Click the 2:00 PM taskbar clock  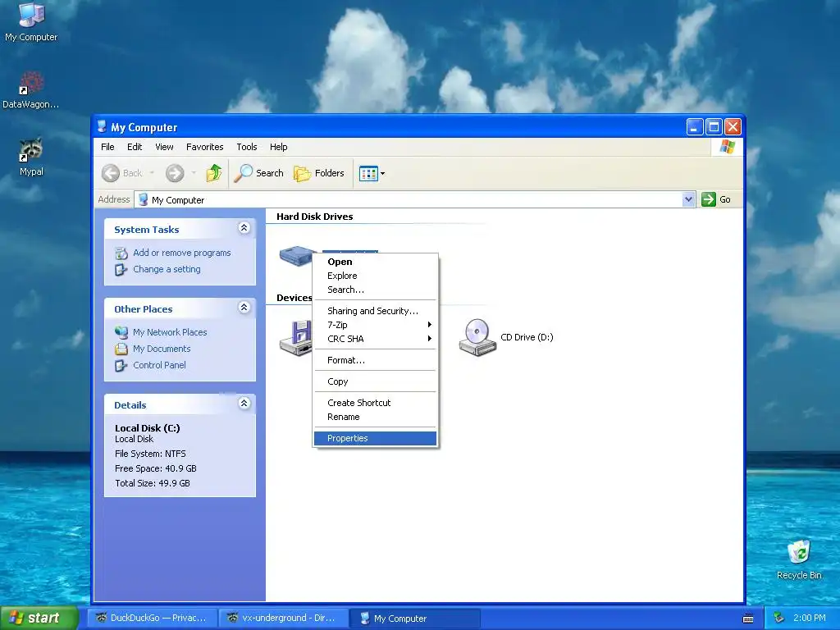click(x=809, y=618)
